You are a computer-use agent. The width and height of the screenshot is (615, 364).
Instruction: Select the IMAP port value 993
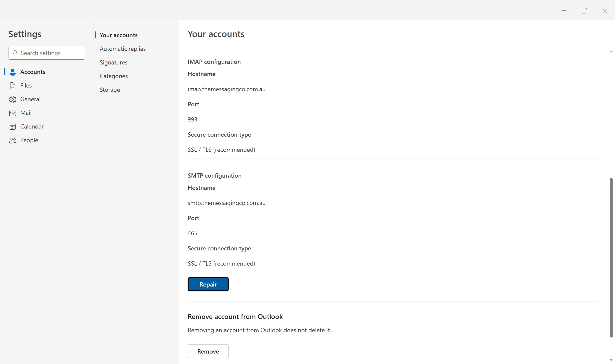click(x=192, y=120)
